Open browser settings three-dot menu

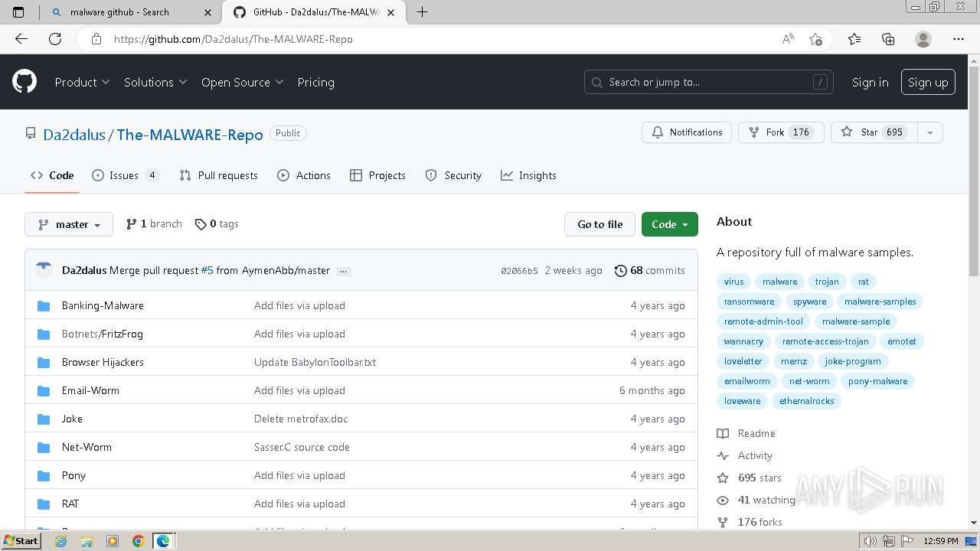point(959,39)
